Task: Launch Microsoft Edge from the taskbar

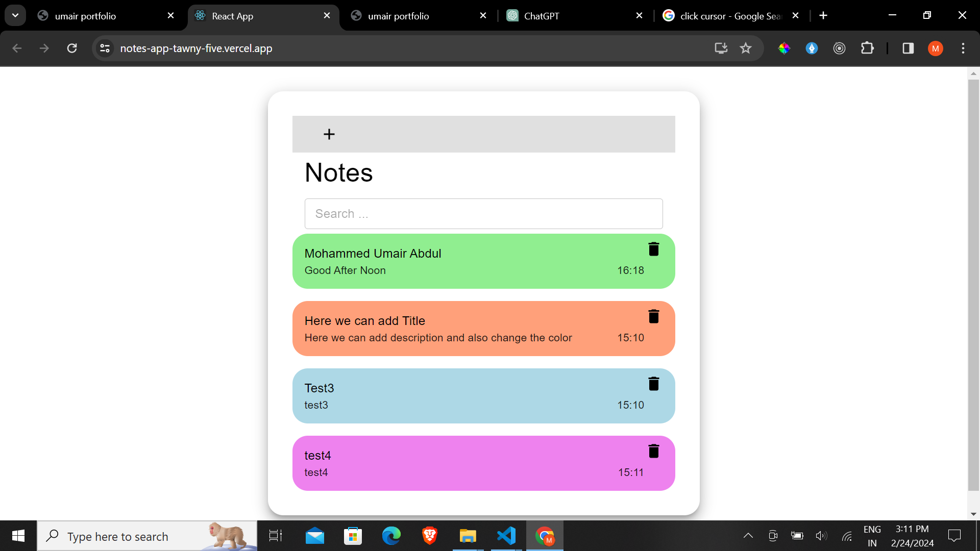Action: click(391, 536)
